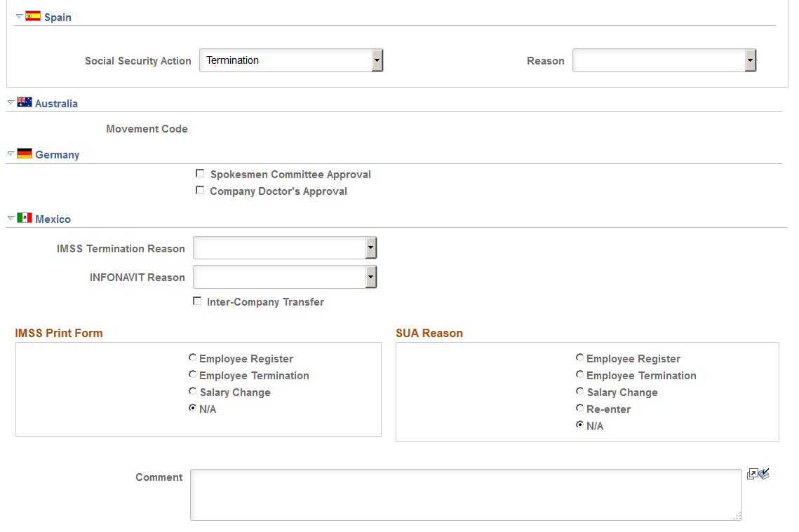This screenshot has height=532, width=799.
Task: Choose Salary Change in SUA Reason
Action: coord(580,392)
